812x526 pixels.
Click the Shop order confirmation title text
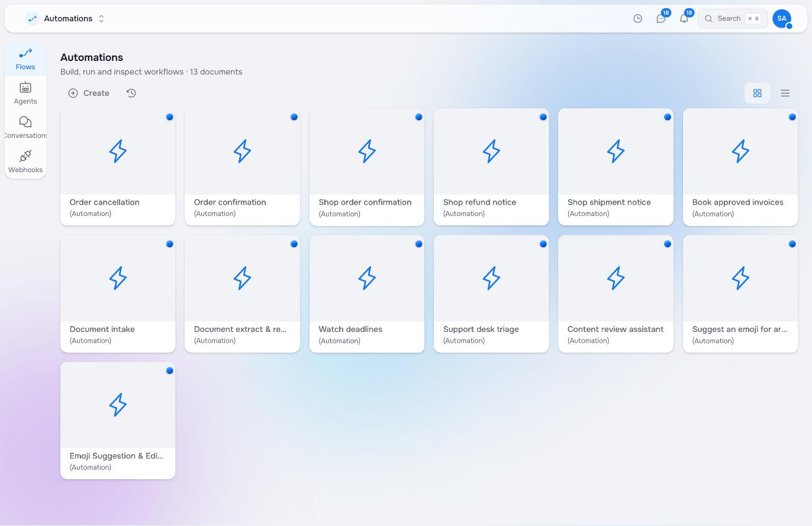365,202
